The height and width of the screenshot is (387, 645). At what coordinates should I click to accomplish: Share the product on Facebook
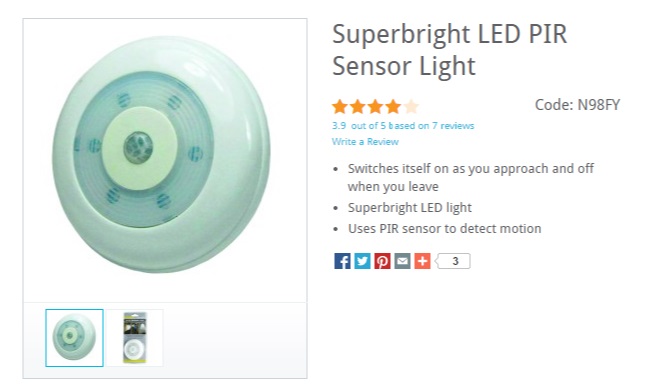coord(342,261)
